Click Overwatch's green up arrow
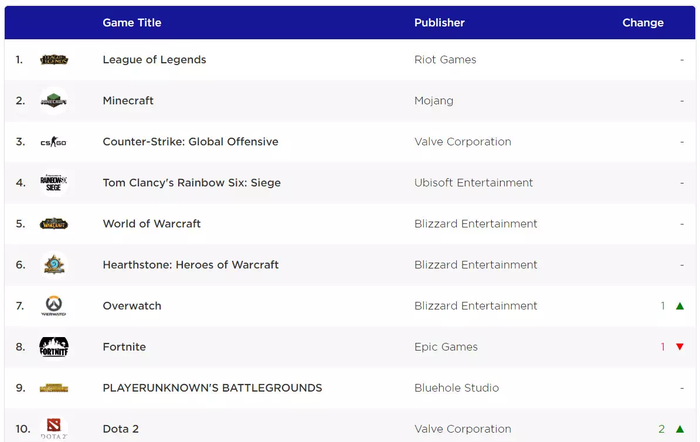 tap(680, 306)
